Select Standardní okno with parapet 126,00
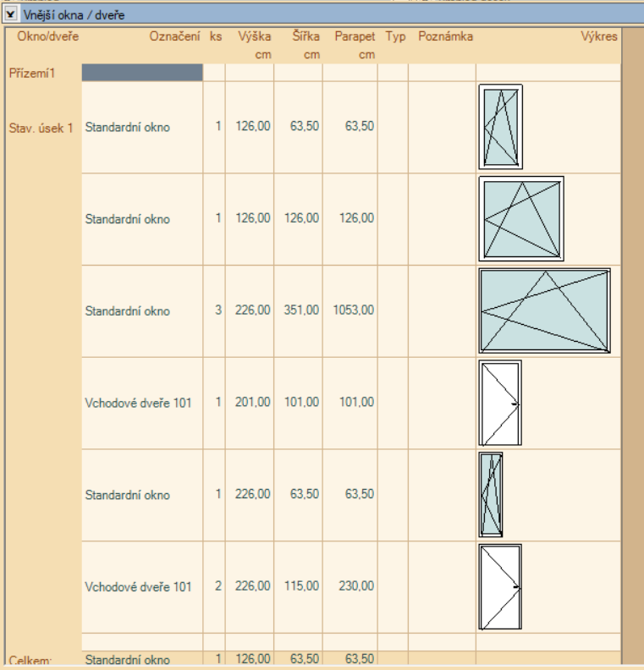The image size is (644, 670). pos(127,219)
